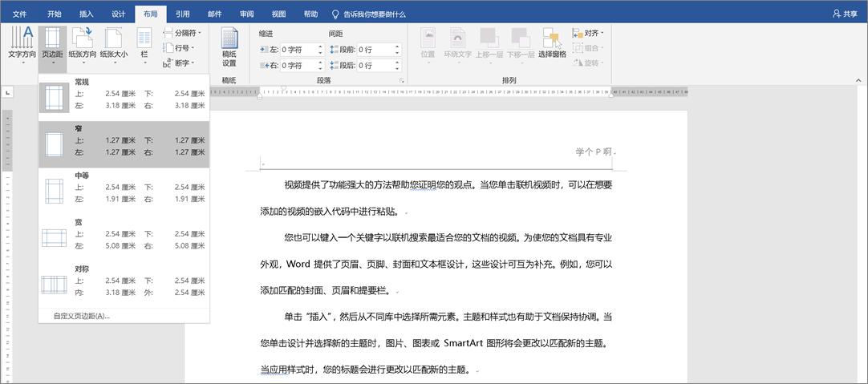Viewport: 868px width, 384px height.
Task: Click the header text 学个P啊
Action: (x=595, y=152)
